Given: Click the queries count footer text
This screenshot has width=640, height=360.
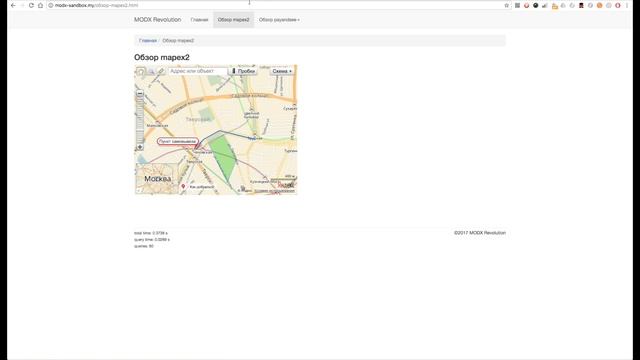Looking at the screenshot, I should click(x=144, y=246).
